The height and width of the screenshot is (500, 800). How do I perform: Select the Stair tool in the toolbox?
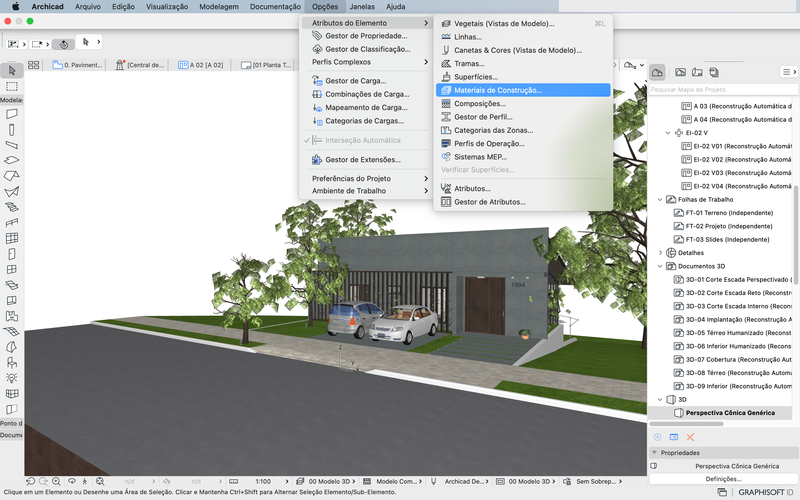tap(12, 207)
